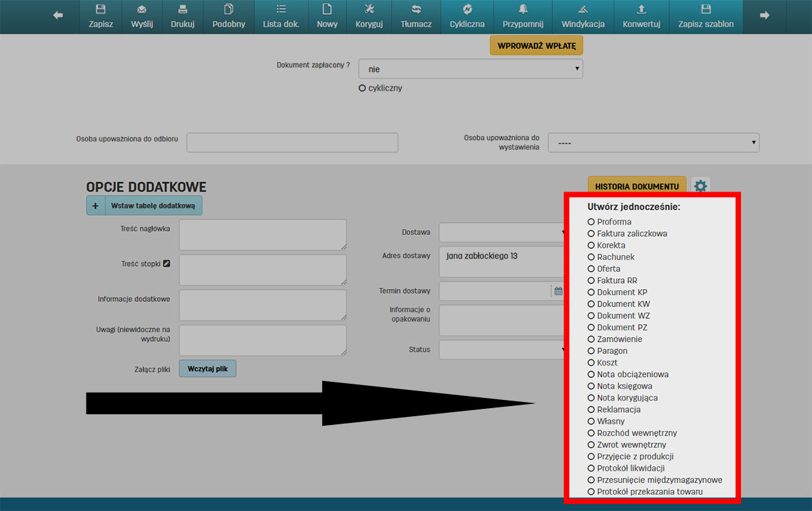
Task: Click the Drukuj printer icon
Action: [182, 9]
